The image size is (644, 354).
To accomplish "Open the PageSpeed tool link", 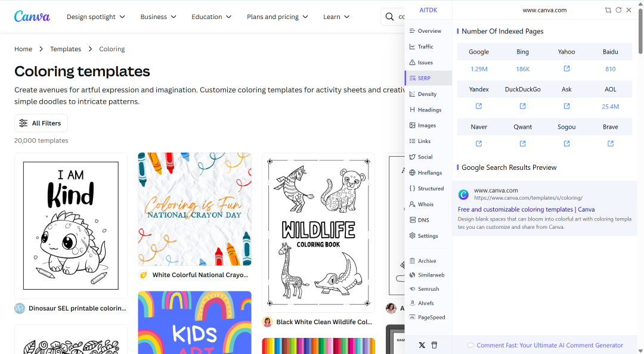I will [x=427, y=318].
